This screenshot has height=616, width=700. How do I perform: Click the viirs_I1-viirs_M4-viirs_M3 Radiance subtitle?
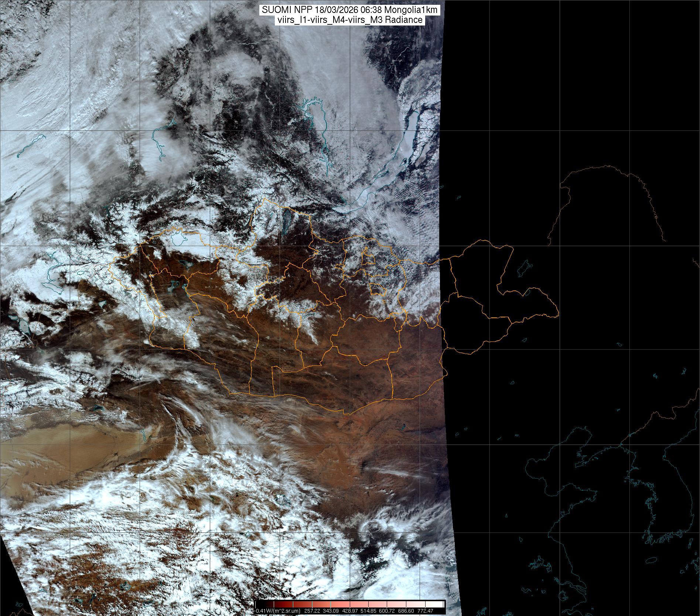point(349,20)
